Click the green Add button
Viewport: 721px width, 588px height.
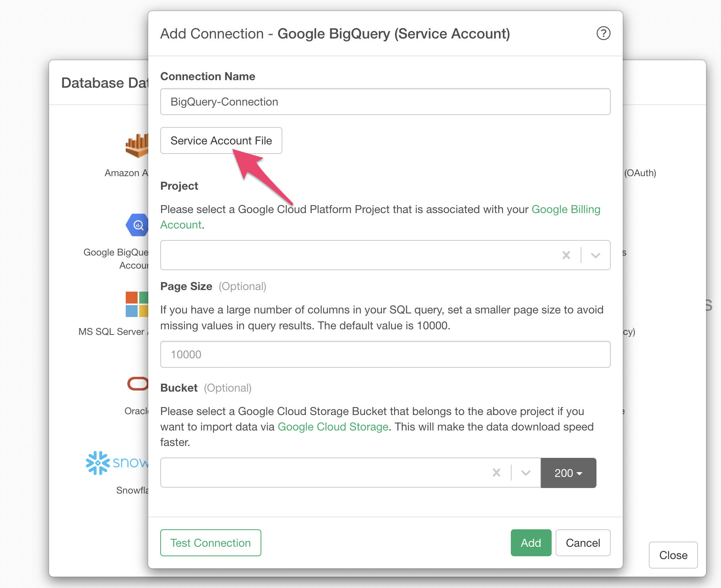[x=531, y=543]
